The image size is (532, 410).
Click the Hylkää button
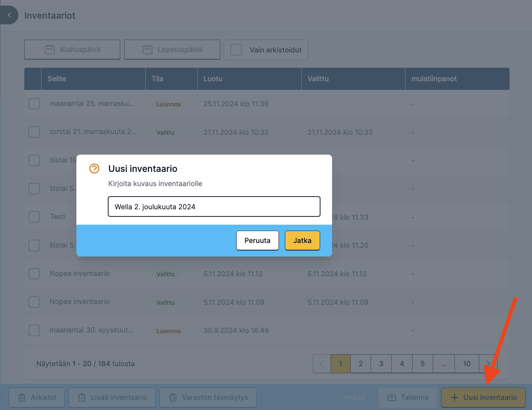tap(355, 397)
